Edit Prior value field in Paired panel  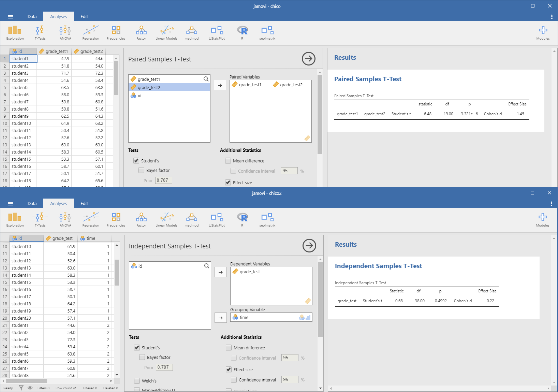click(164, 180)
